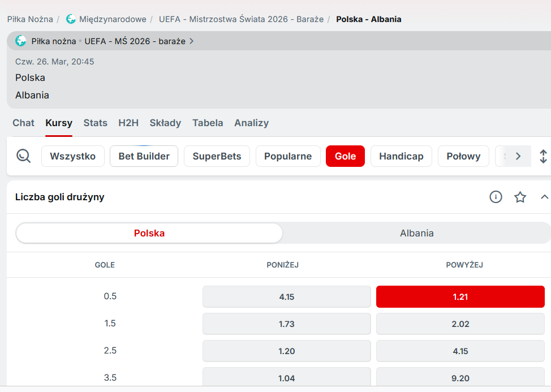Open the Składy tab
The image size is (551, 392).
pos(165,123)
